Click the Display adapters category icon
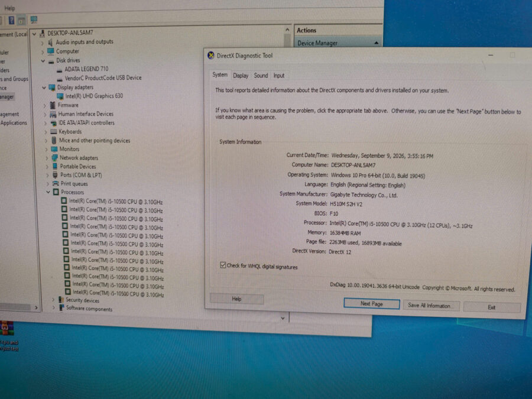The height and width of the screenshot is (399, 532). 52,87
